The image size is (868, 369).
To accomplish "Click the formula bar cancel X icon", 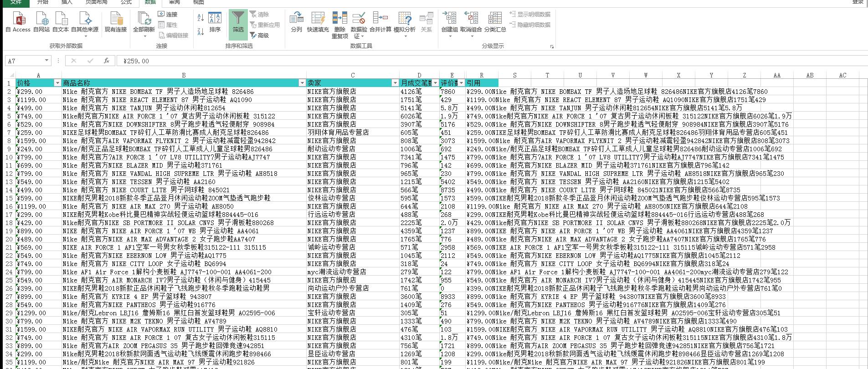I will tap(74, 61).
